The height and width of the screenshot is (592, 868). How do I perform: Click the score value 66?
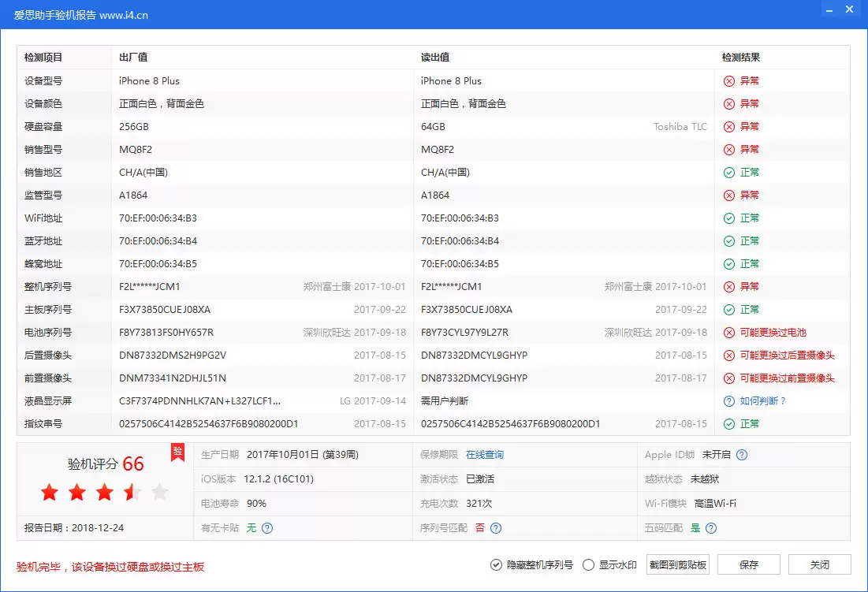click(x=133, y=464)
